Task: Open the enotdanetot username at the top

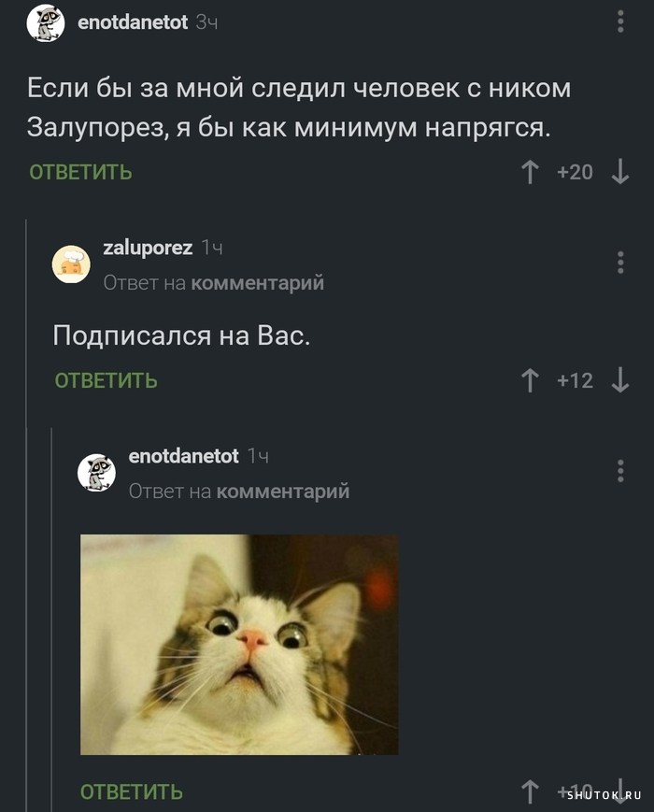Action: pyautogui.click(x=133, y=22)
